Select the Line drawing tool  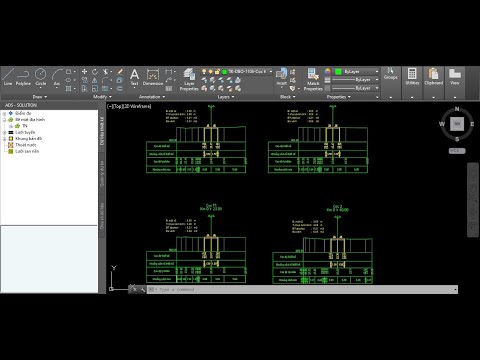click(8, 77)
